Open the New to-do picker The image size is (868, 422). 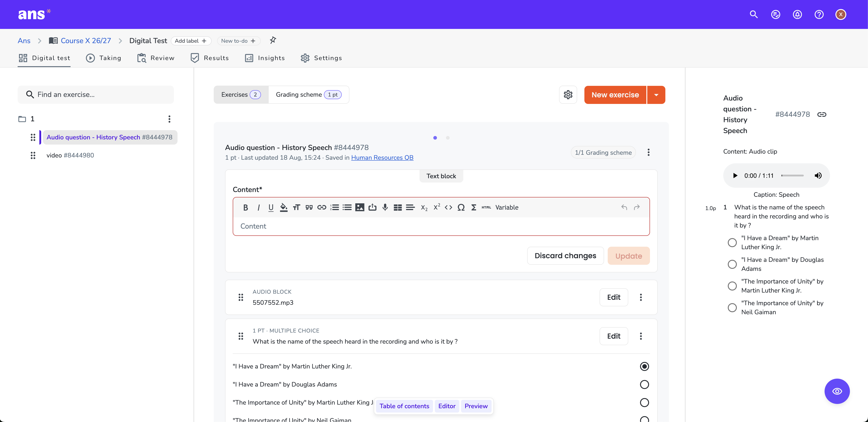click(239, 41)
